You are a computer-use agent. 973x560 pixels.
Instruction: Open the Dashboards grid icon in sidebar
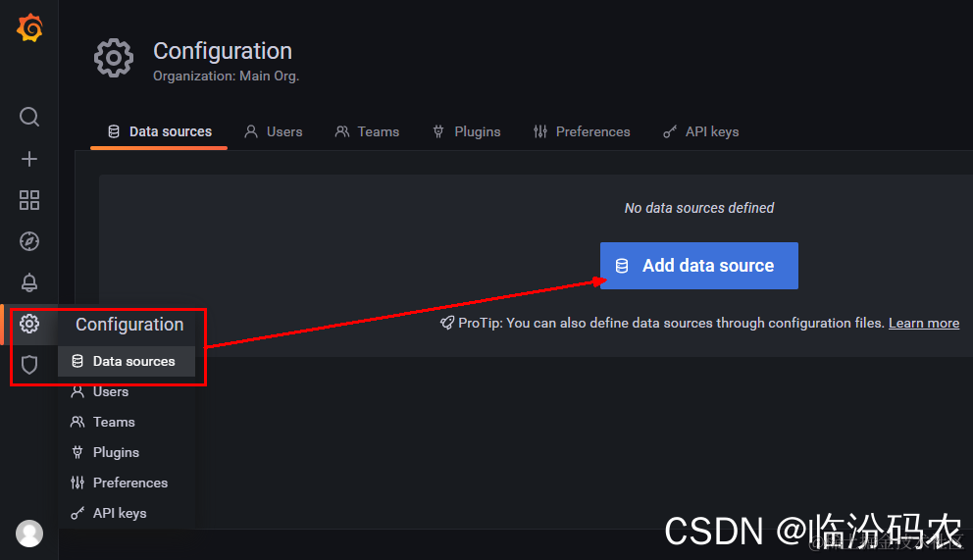click(29, 200)
